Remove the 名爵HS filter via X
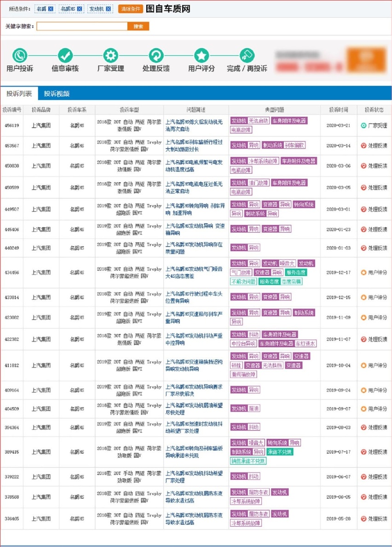The width and height of the screenshot is (392, 547). [x=80, y=9]
